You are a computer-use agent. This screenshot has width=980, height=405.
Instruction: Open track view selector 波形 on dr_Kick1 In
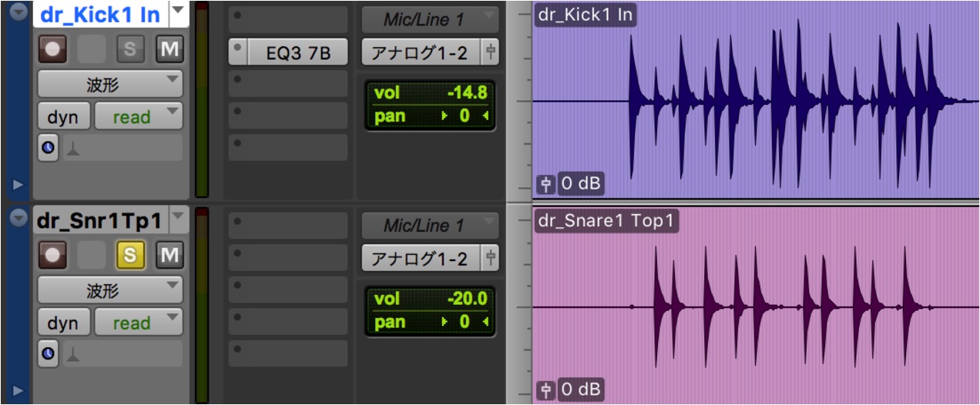click(110, 84)
